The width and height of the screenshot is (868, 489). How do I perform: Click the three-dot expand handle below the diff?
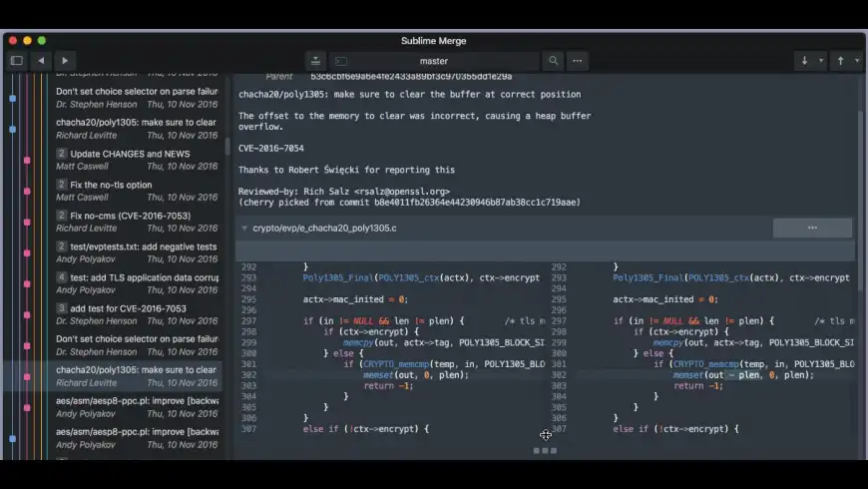click(x=545, y=451)
